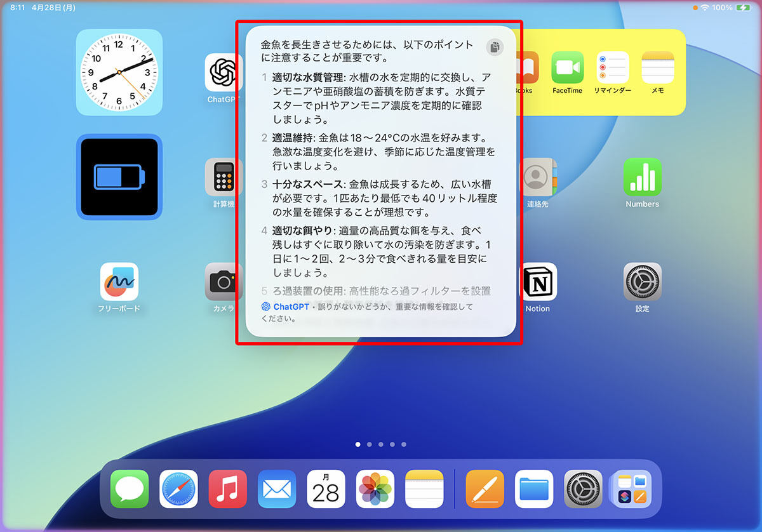Tap the 4月28日(月) date in the status bar

point(53,8)
